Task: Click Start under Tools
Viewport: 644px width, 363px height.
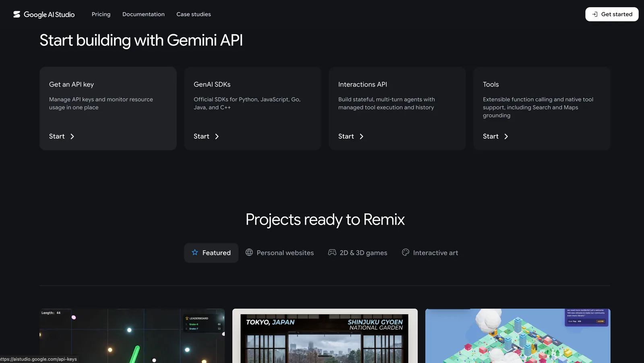Action: coord(495,137)
